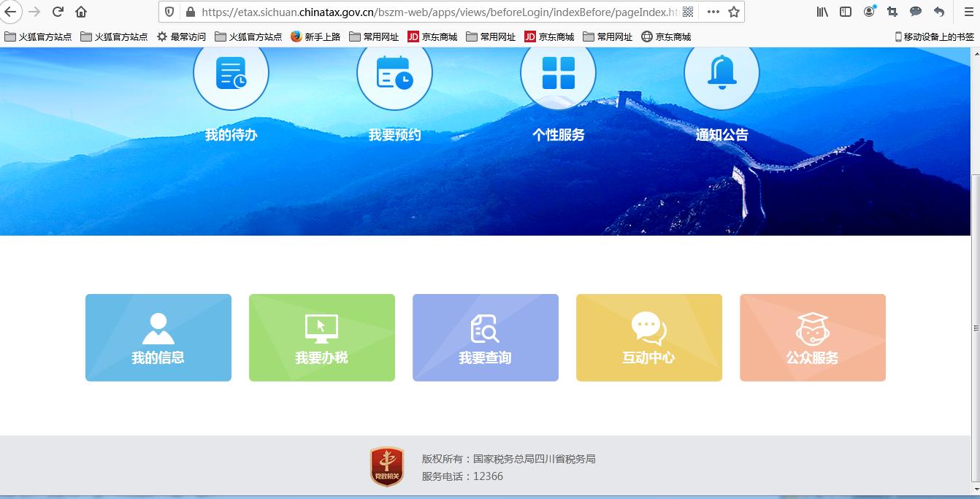
Task: Open the 我的信息 personal info card
Action: coord(158,337)
